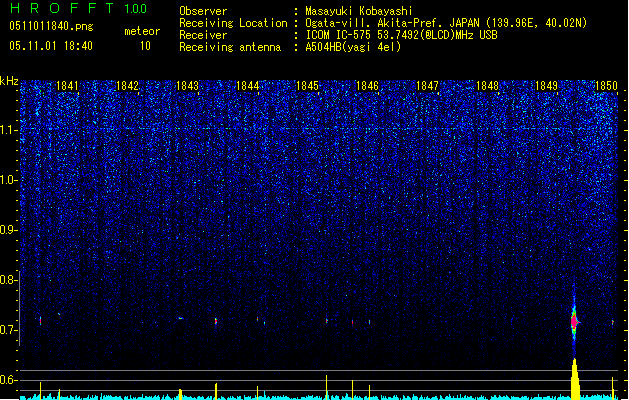
Task: Click the 1850 time marker
Action: click(x=606, y=86)
